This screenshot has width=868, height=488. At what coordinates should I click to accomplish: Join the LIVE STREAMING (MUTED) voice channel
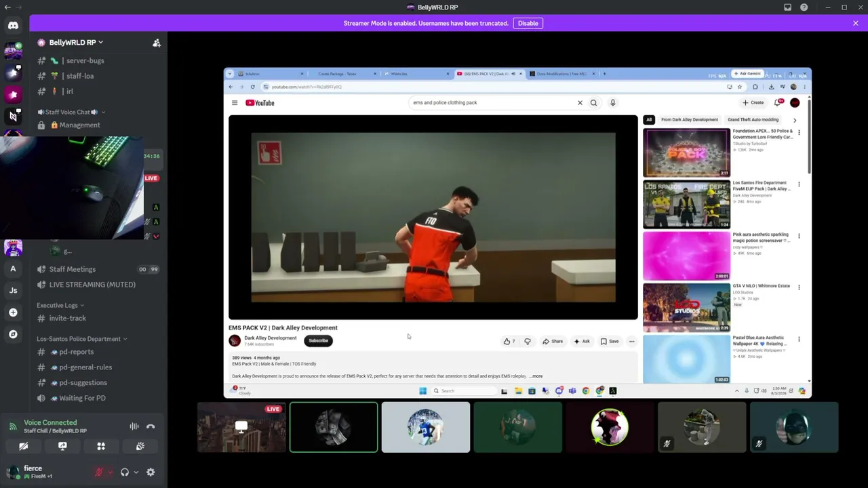(x=98, y=285)
